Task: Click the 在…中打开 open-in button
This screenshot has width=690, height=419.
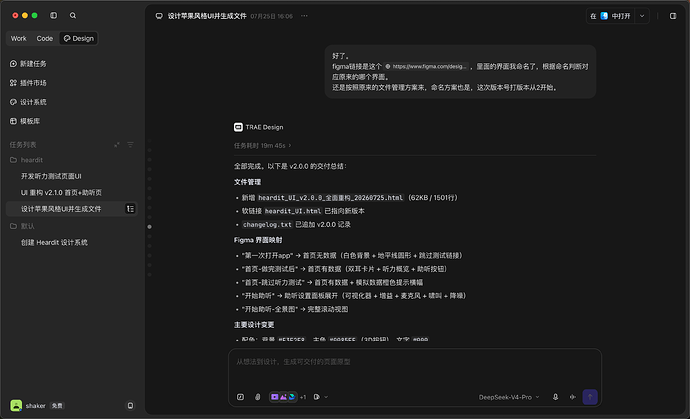Action: point(610,16)
